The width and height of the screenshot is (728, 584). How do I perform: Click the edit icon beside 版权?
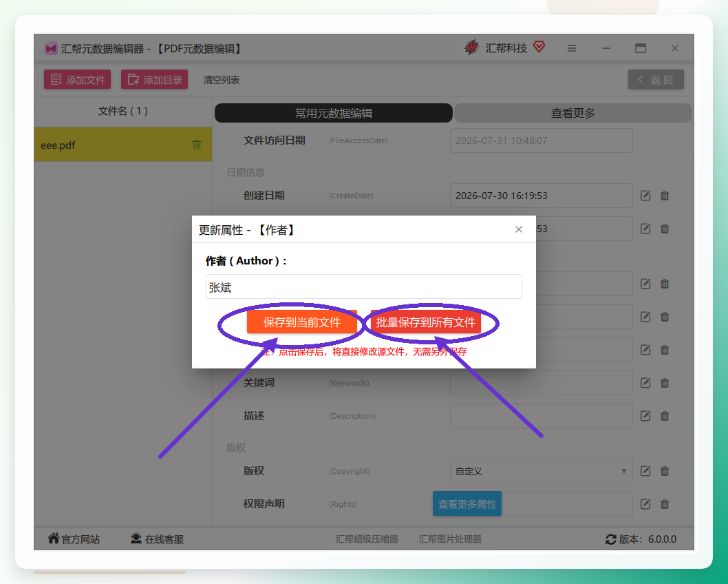pyautogui.click(x=645, y=471)
